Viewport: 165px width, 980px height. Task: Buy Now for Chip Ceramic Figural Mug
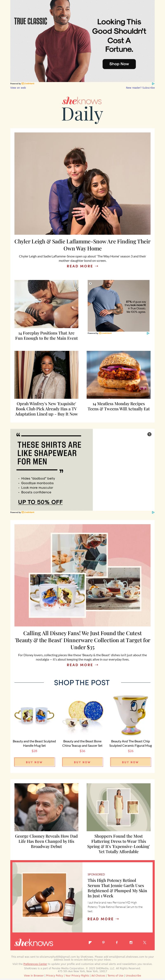click(x=130, y=762)
